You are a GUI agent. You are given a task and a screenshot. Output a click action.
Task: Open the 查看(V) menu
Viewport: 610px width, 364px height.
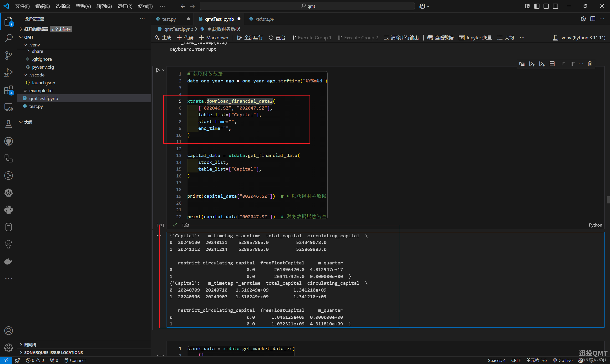tap(83, 6)
